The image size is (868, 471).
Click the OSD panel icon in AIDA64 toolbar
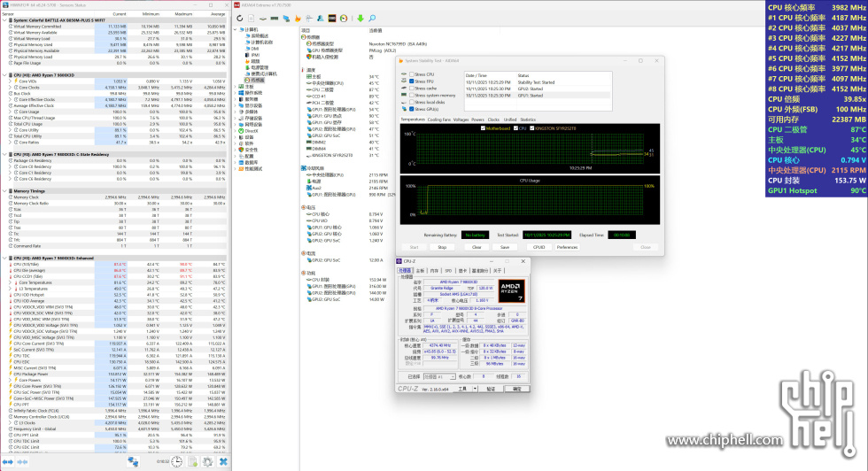pyautogui.click(x=331, y=18)
